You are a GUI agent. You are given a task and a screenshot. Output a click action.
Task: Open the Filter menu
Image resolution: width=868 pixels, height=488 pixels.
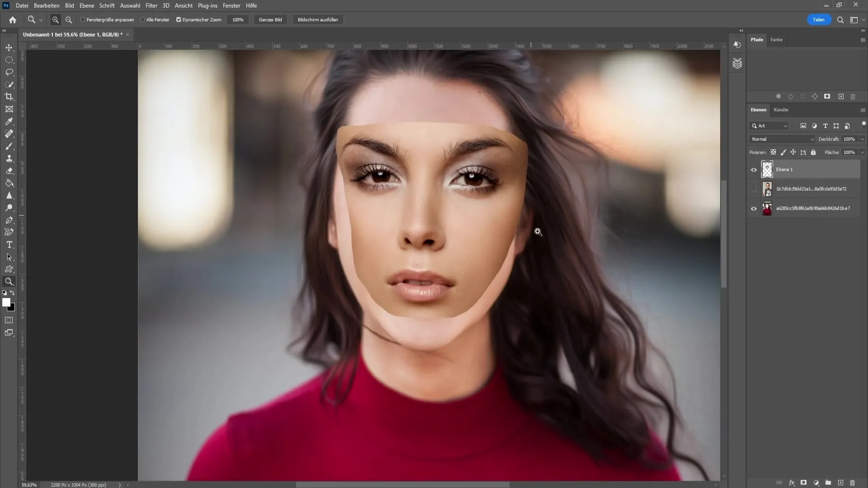point(151,5)
